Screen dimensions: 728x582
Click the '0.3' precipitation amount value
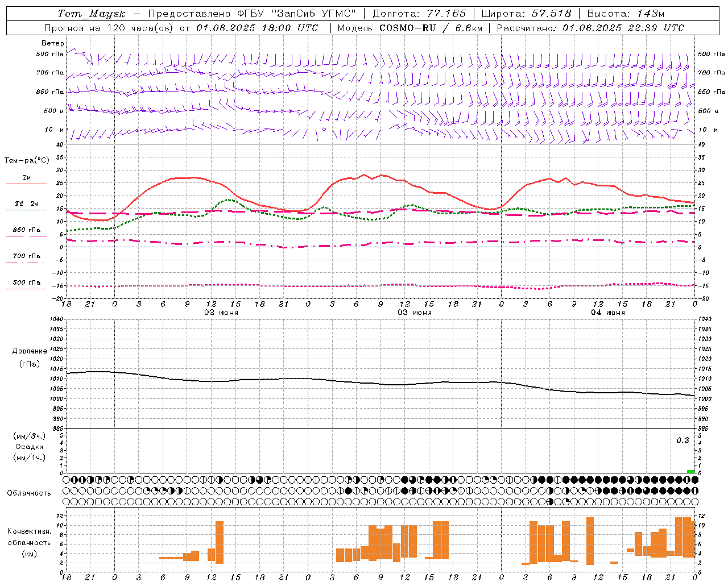682,440
